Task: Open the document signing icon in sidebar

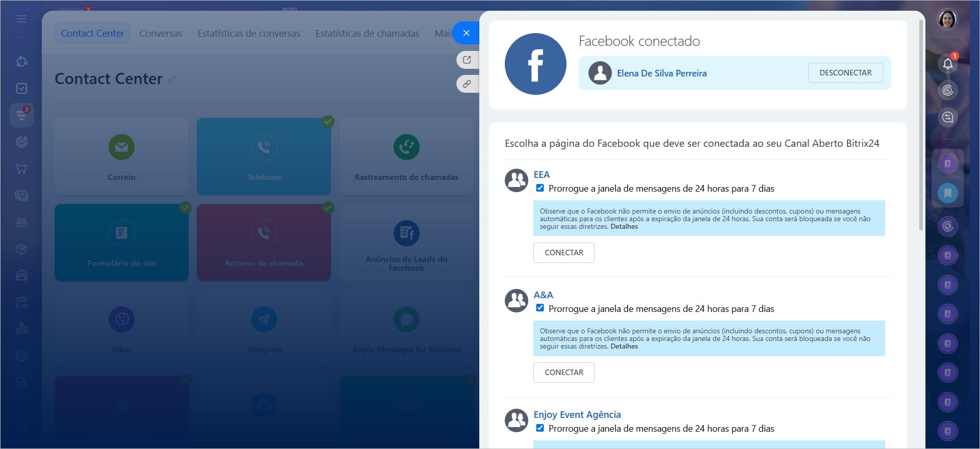Action: click(21, 382)
